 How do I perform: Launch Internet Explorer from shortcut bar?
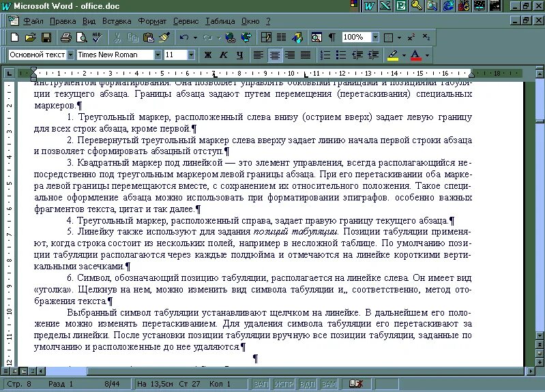pos(448,5)
